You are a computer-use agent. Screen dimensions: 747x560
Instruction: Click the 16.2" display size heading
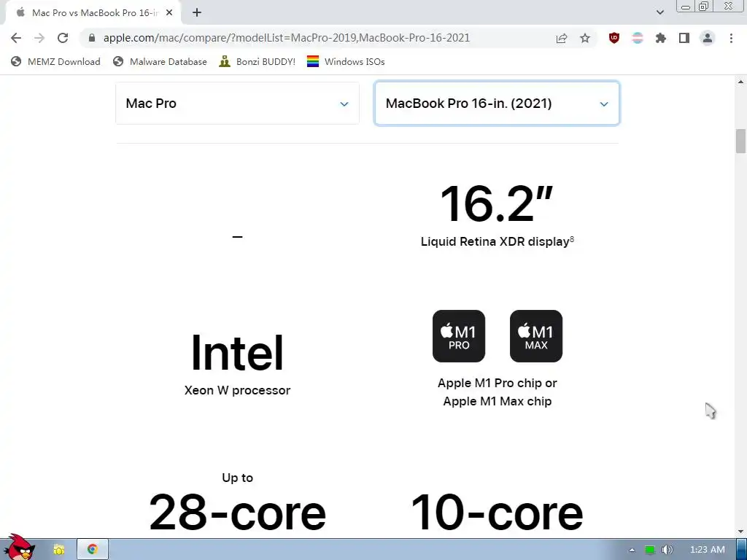coord(496,204)
